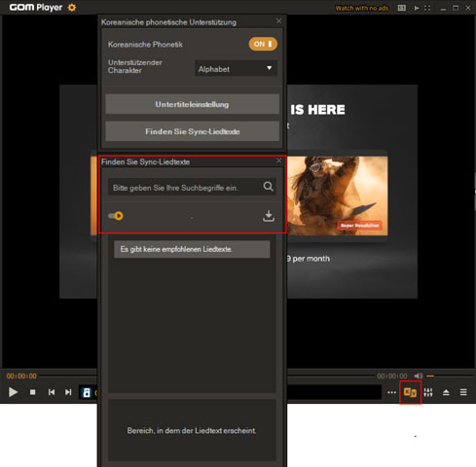Click the Korean phonetic subtitle icon
The image size is (476, 467).
click(410, 392)
